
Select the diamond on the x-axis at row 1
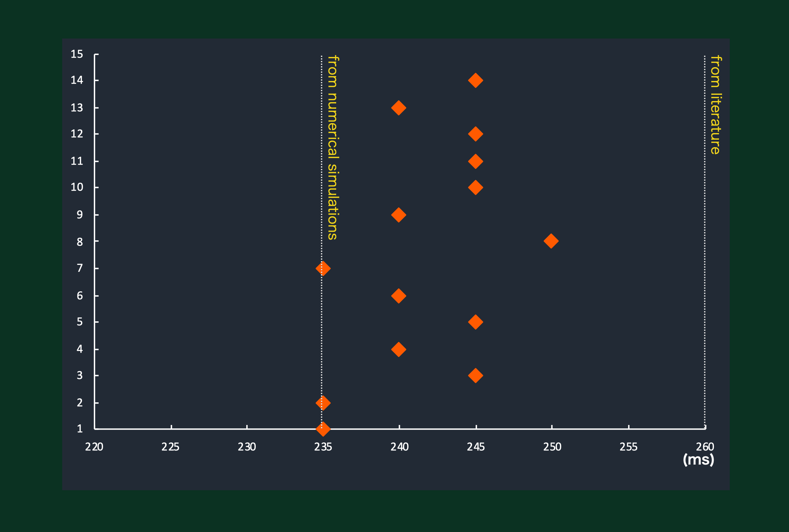coord(323,429)
